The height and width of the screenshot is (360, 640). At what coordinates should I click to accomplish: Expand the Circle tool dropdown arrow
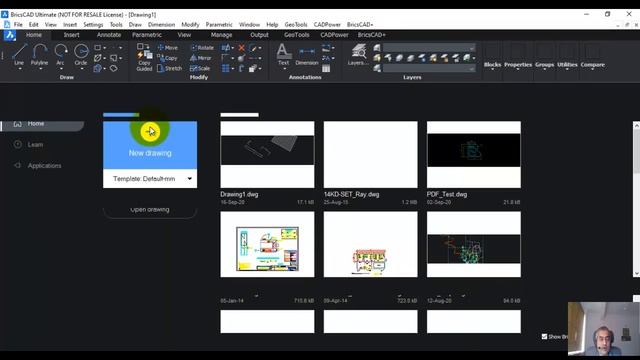click(x=81, y=69)
